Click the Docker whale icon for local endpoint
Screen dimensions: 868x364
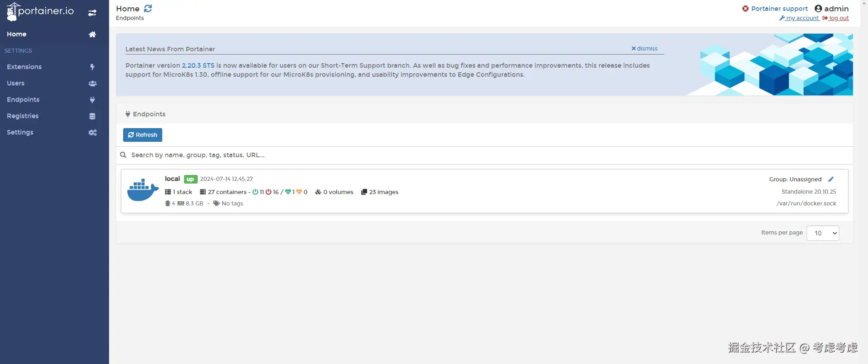143,190
